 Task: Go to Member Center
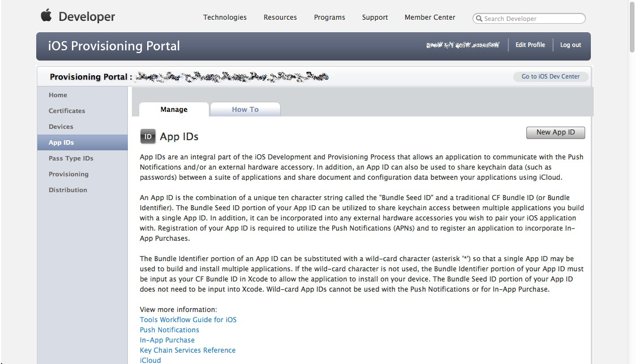(430, 18)
